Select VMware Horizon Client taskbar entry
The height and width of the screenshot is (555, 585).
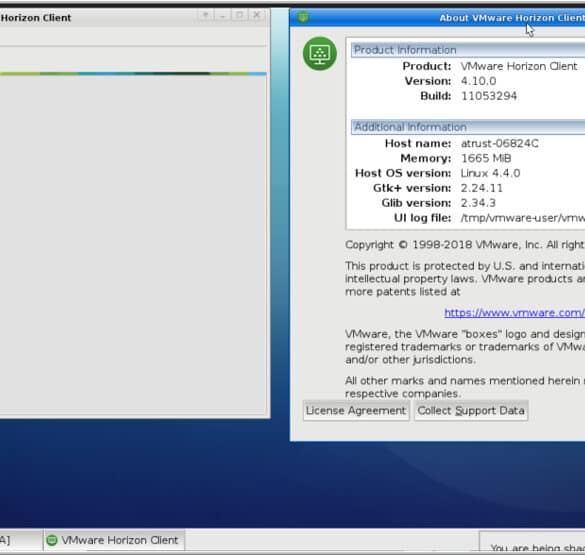(x=114, y=540)
